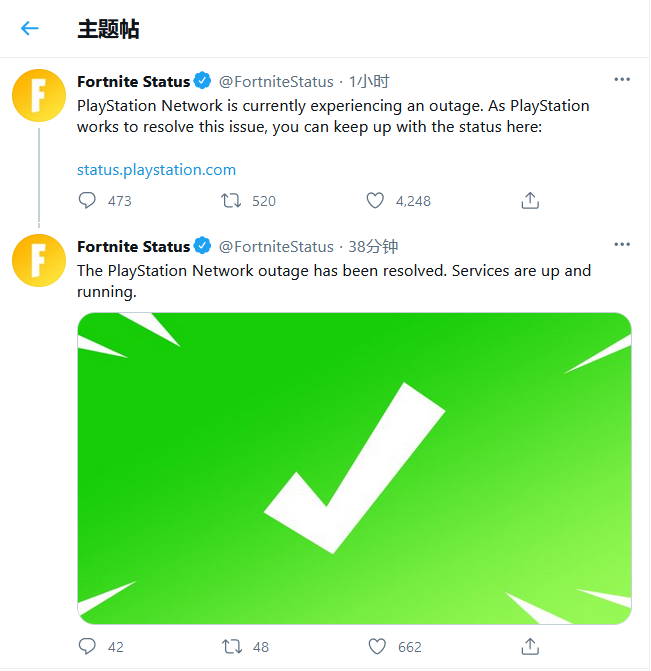
Task: Open more options on first tweet
Action: point(622,80)
